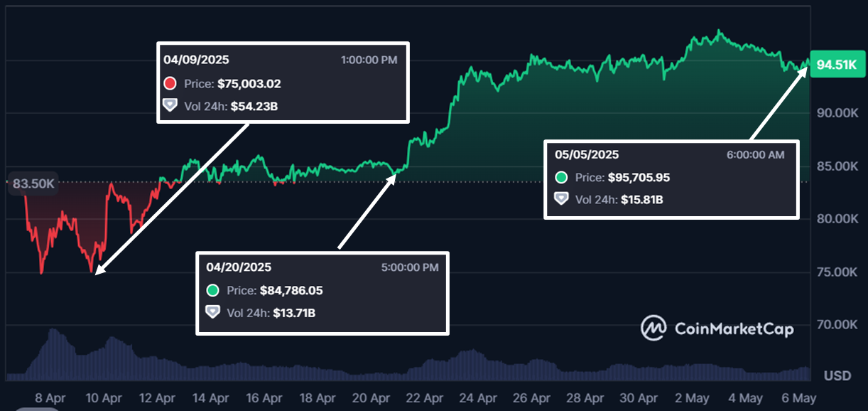Image resolution: width=868 pixels, height=411 pixels.
Task: Click the 20 Apr date label
Action: pos(371,397)
